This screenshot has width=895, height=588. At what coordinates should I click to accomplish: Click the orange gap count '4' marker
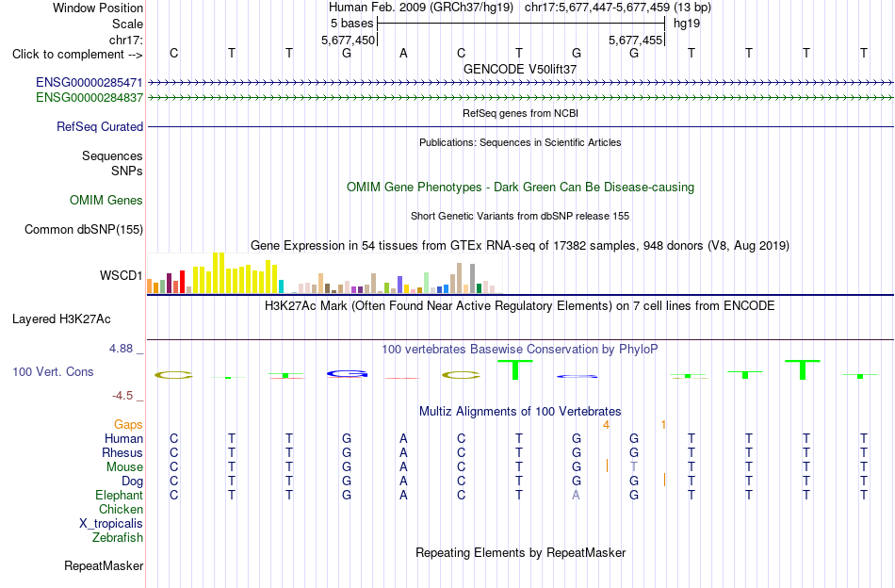tap(606, 425)
